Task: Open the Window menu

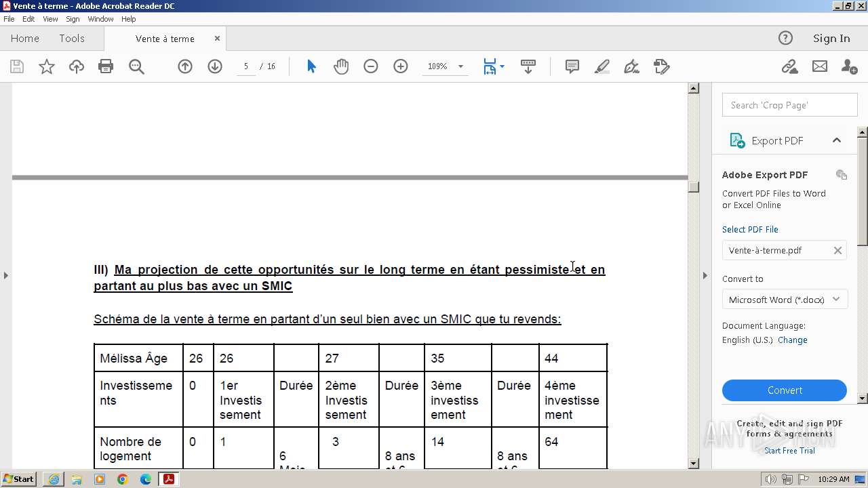Action: click(100, 19)
